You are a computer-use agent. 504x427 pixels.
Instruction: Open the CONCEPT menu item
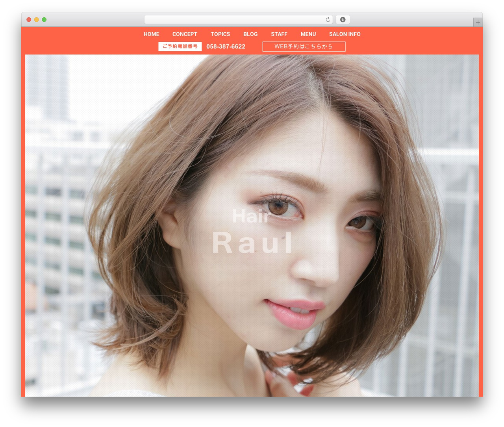click(185, 34)
